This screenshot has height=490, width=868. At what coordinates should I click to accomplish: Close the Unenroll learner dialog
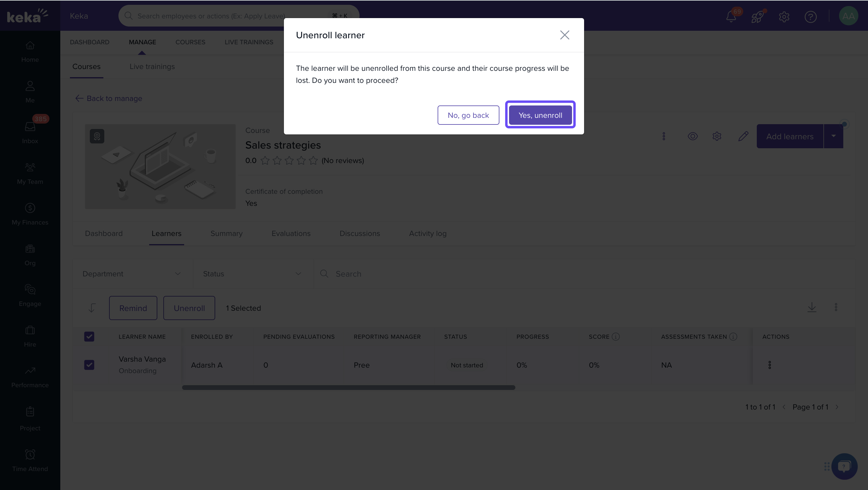click(565, 35)
